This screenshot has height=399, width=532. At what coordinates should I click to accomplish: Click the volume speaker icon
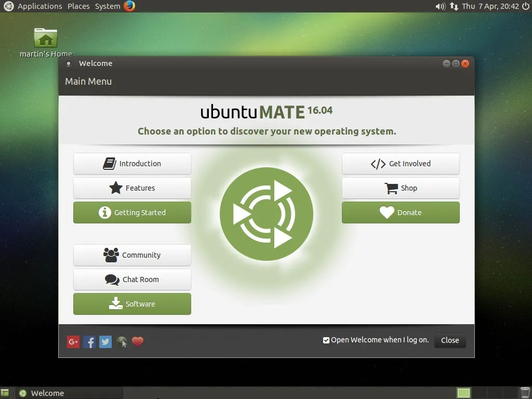click(x=440, y=6)
